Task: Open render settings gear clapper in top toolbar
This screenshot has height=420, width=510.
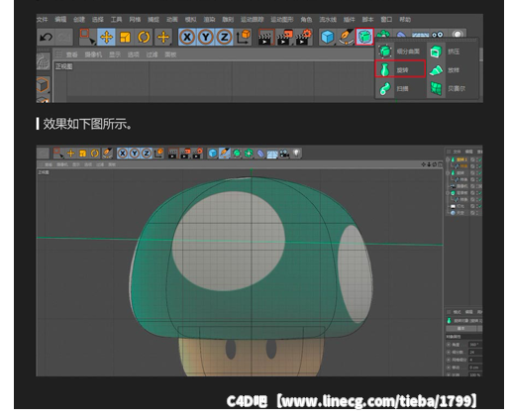Action: point(303,37)
